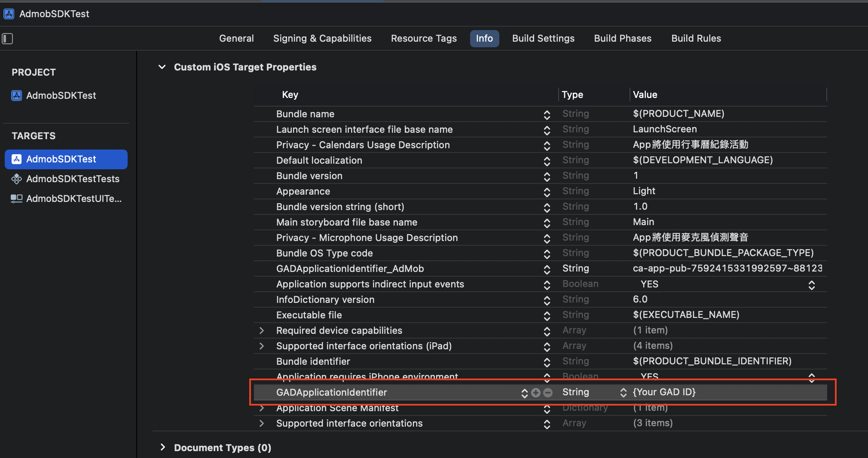Screen dimensions: 868x458
Task: Open YES value popup for requires iPhone environment
Action: [x=811, y=378]
